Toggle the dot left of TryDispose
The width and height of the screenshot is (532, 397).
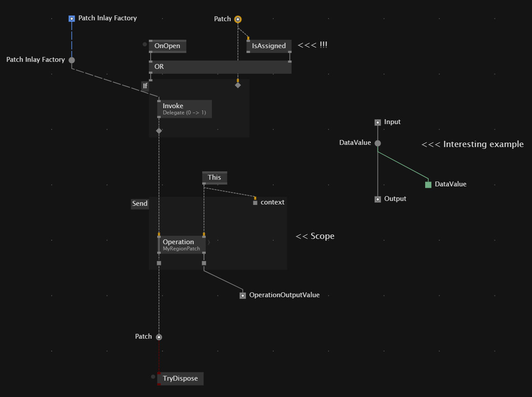click(x=153, y=377)
